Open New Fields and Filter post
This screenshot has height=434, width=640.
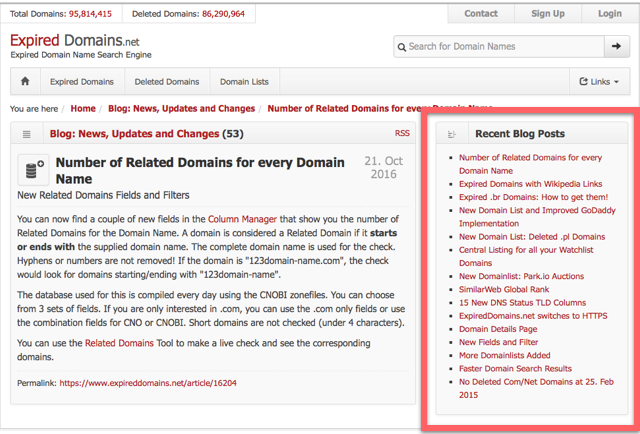point(498,342)
